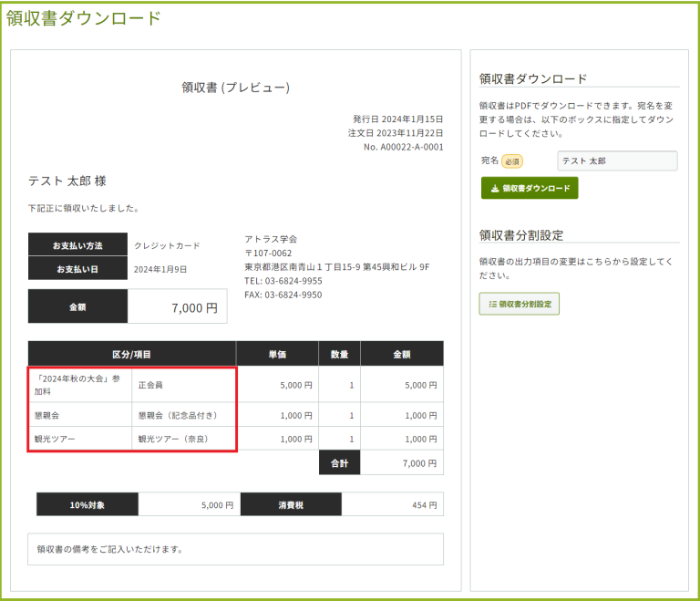This screenshot has height=601, width=700.
Task: Select the 観光ツアー（奈良） item cell
Action: coord(182,439)
